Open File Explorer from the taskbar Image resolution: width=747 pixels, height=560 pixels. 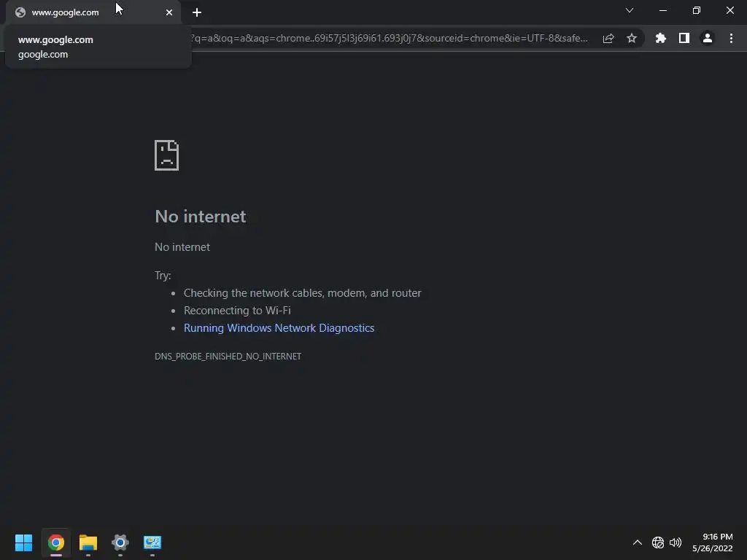click(88, 542)
